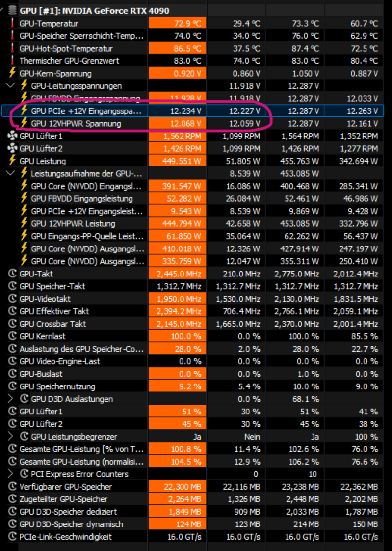This screenshot has width=392, height=551.
Task: Click the clock icon next to GPU Kernlast
Action: (x=12, y=336)
